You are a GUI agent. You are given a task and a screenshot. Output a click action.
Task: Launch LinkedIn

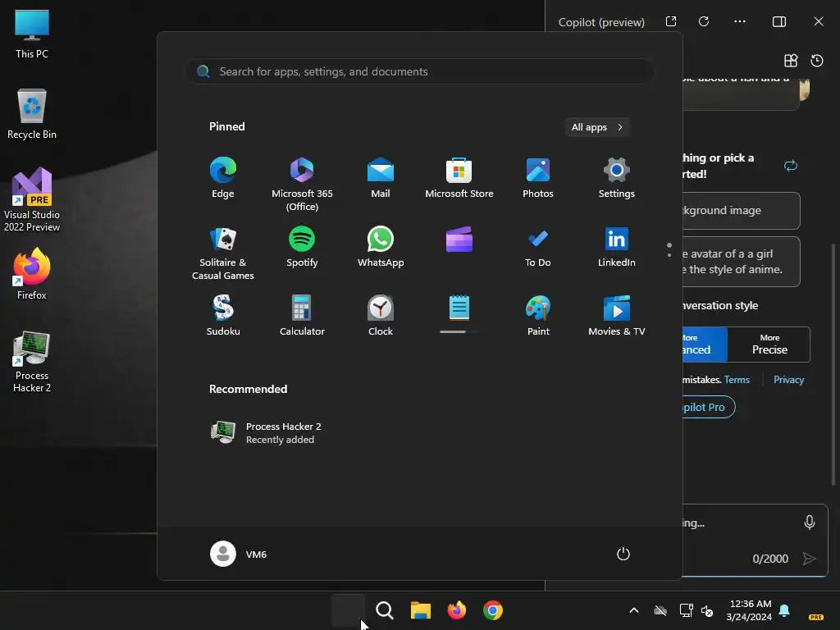point(617,246)
